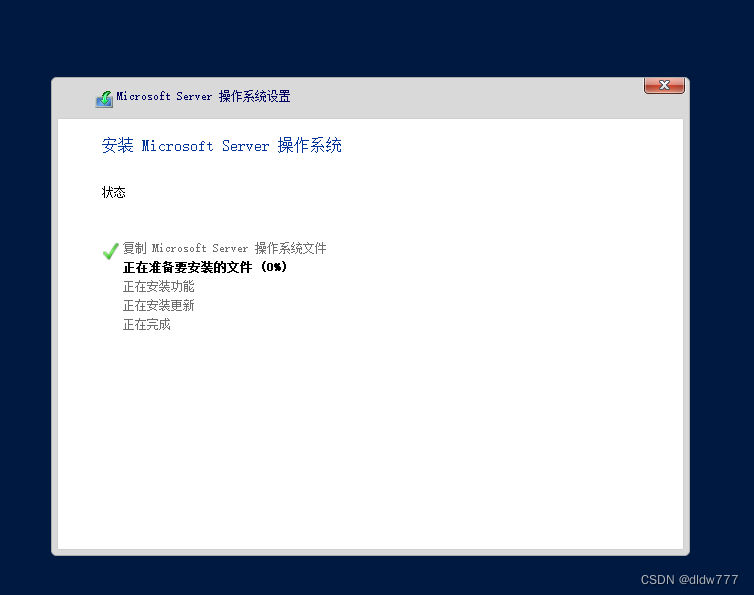
Task: Select the step '复制 Microsoft Server 操作系统文件'
Action: tap(225, 248)
